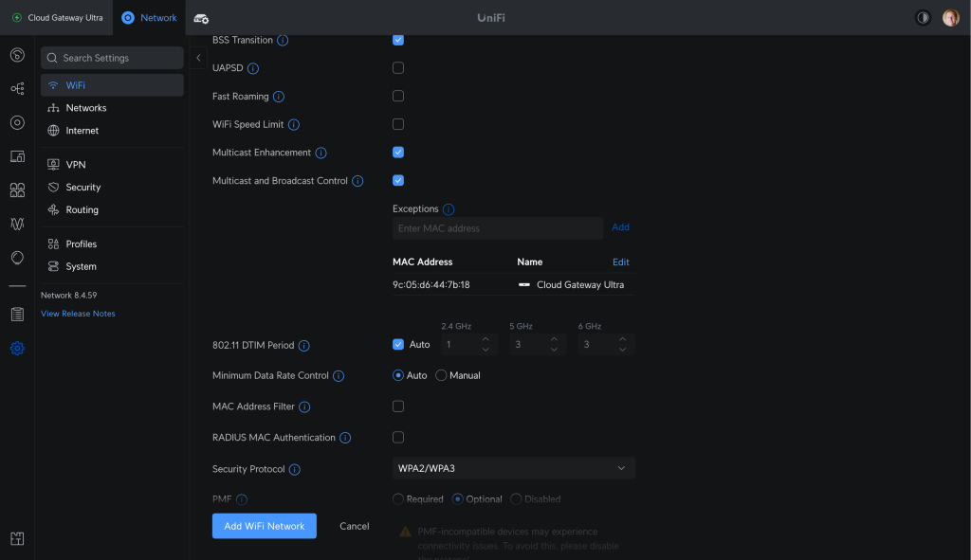
Task: Select the Manual radio button for Minimum Data Rate Control
Action: [440, 374]
